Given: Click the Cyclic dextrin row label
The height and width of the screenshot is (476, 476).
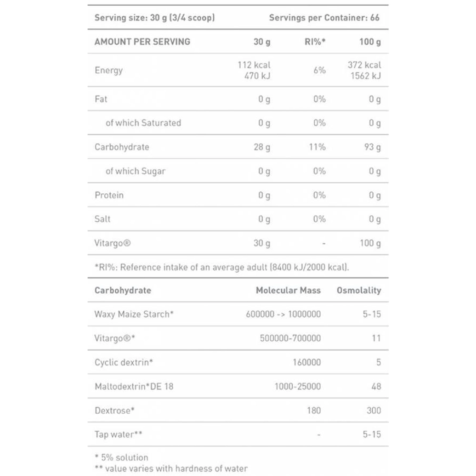Looking at the screenshot, I should 124,362.
